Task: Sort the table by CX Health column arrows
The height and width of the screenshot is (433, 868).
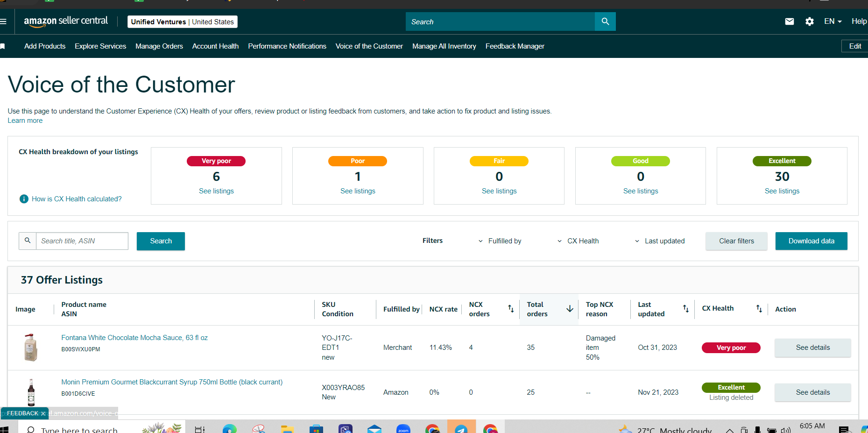Action: point(759,309)
